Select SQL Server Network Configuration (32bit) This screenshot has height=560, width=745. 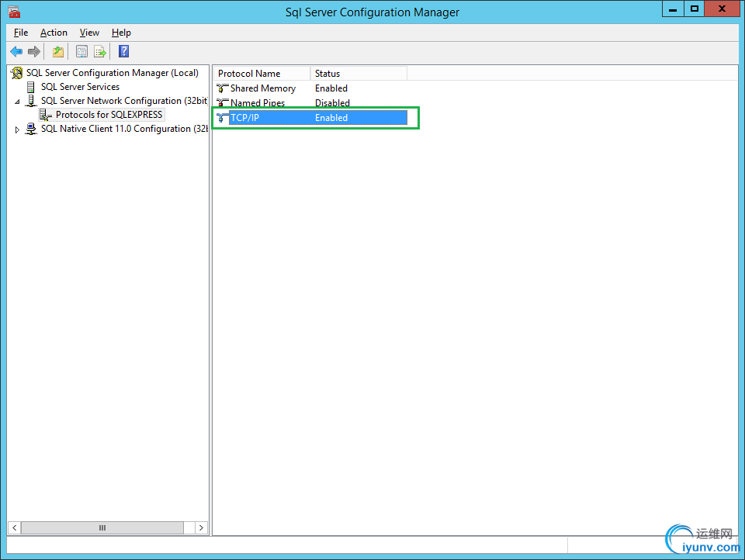(124, 101)
